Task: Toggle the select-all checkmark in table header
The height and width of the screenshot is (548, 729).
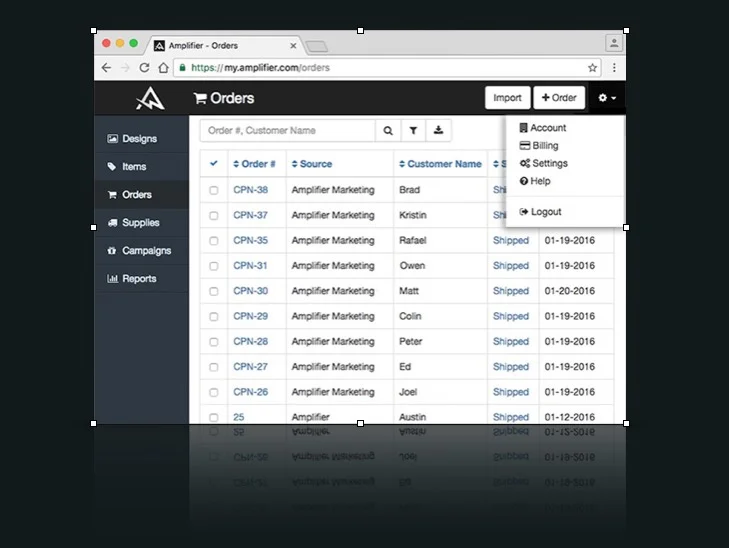Action: [x=213, y=163]
